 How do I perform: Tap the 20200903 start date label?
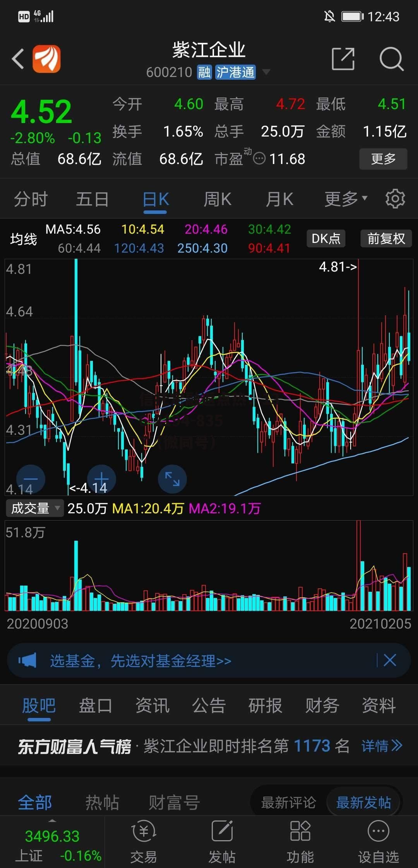click(x=38, y=624)
